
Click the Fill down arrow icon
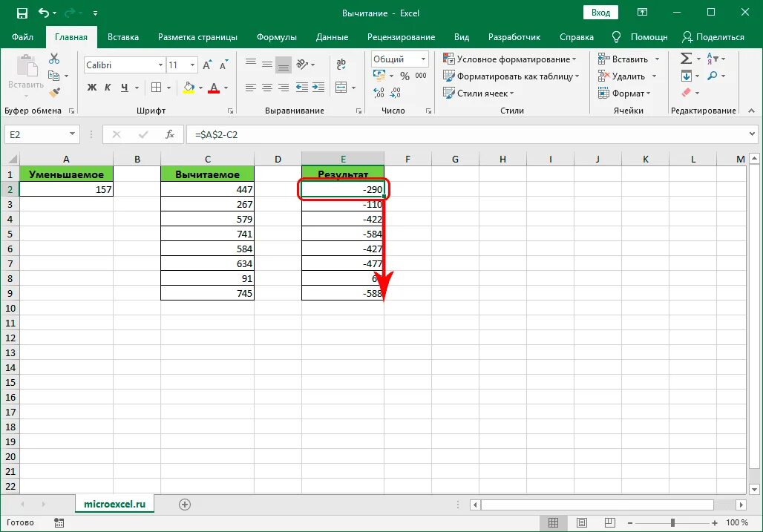coord(686,76)
